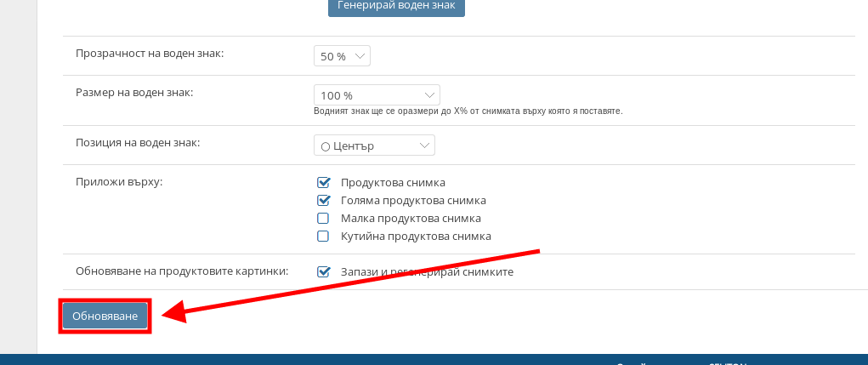Screen dimensions: 868x365
Task: Expand the watermark size 100 % dropdown
Action: point(376,95)
